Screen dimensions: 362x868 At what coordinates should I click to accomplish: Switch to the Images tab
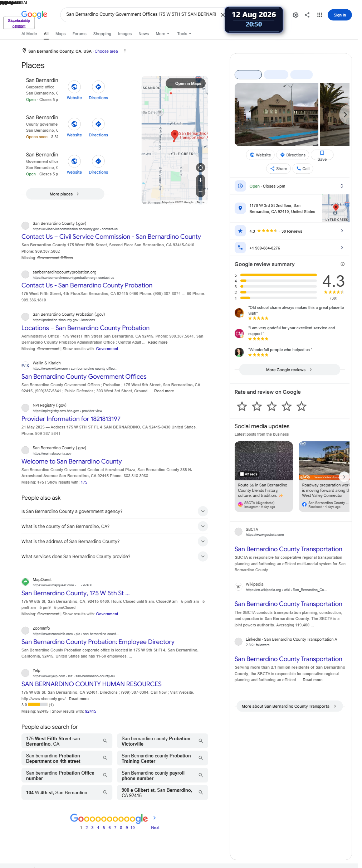[x=125, y=34]
